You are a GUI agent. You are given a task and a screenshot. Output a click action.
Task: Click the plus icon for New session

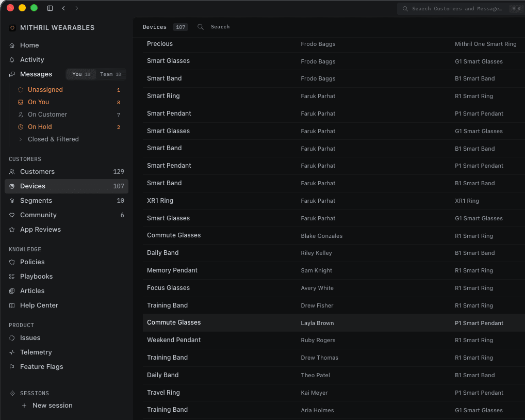click(24, 406)
